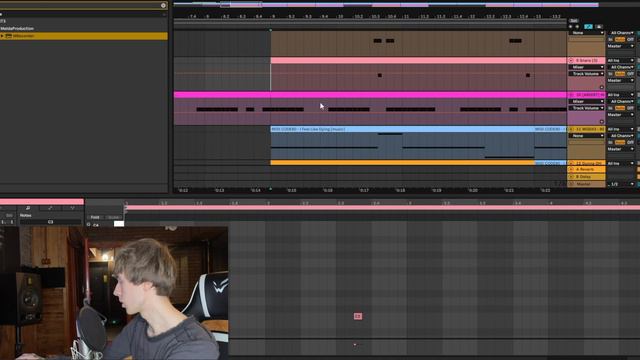The height and width of the screenshot is (360, 640).
Task: Open the Track Volume chooser on the magenta track
Action: [587, 108]
